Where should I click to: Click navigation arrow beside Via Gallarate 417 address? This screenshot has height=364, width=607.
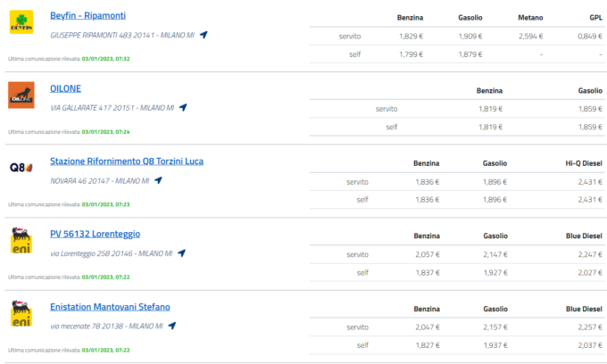[x=183, y=108]
